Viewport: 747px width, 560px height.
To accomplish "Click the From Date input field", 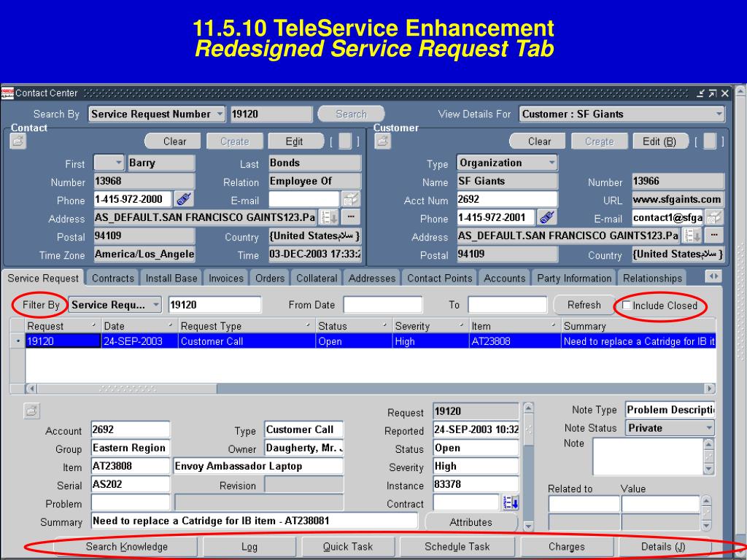I will 382,305.
